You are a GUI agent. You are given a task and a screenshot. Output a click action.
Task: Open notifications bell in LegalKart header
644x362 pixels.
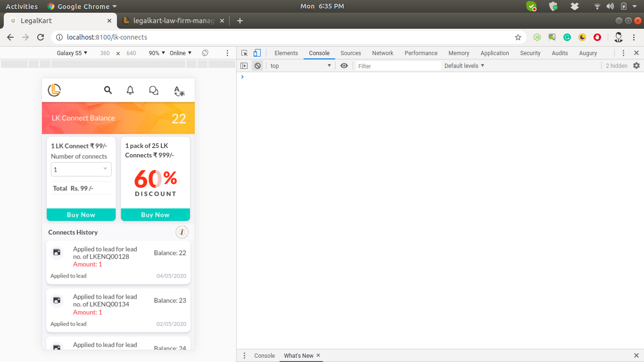tap(131, 90)
